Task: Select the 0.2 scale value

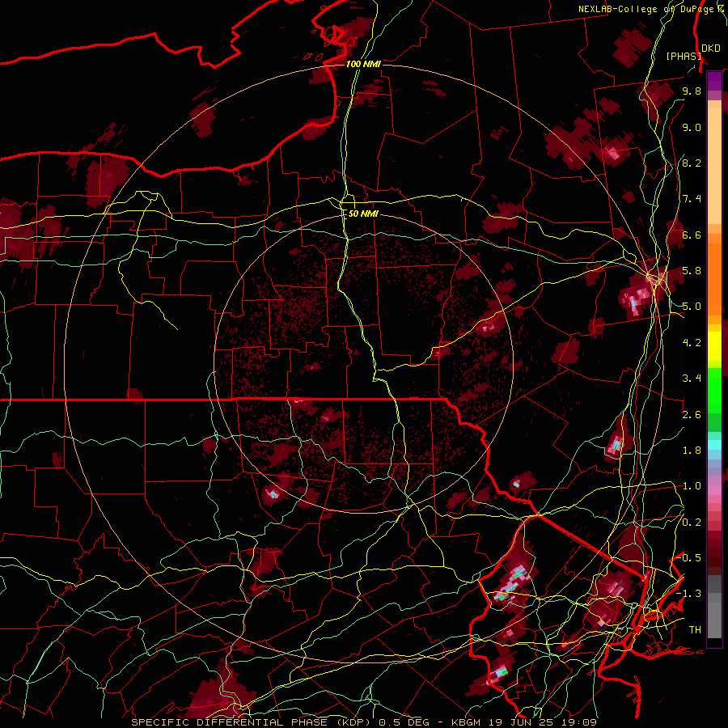Action: click(x=692, y=523)
